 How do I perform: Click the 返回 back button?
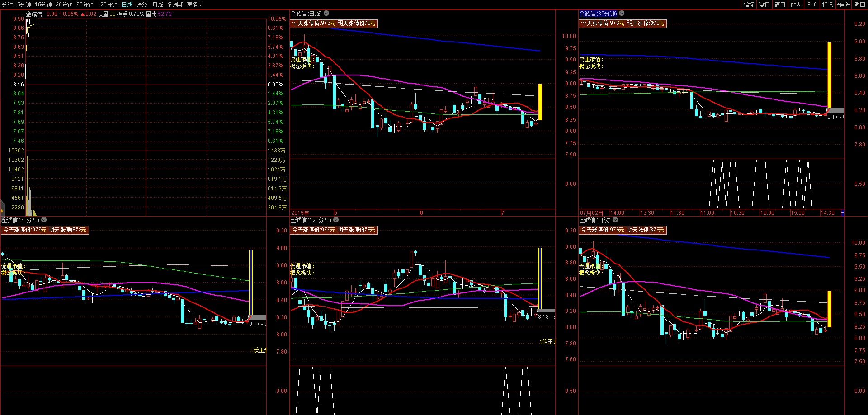click(x=859, y=5)
